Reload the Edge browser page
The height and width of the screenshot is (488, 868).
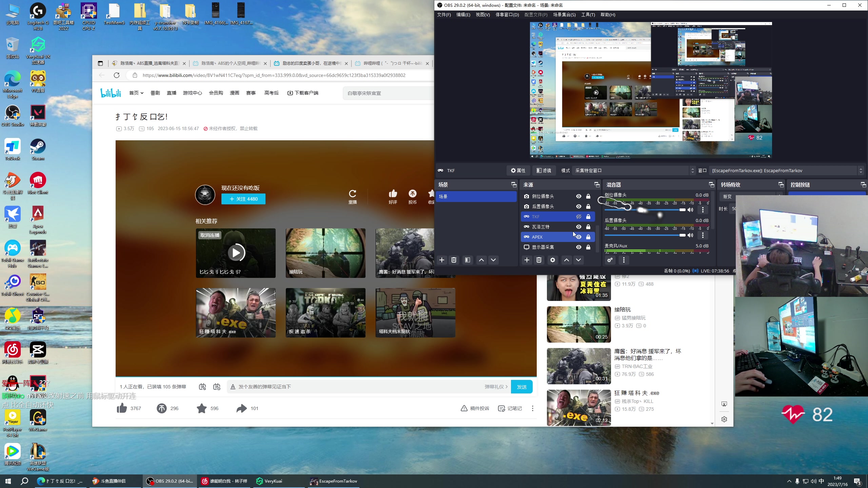(x=117, y=75)
